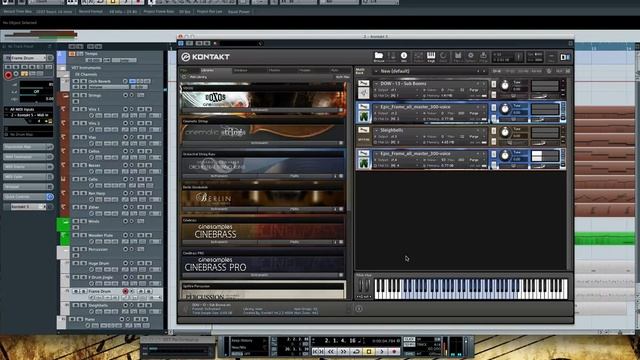Expand the Sleighbells instrument header arrow

[376, 131]
